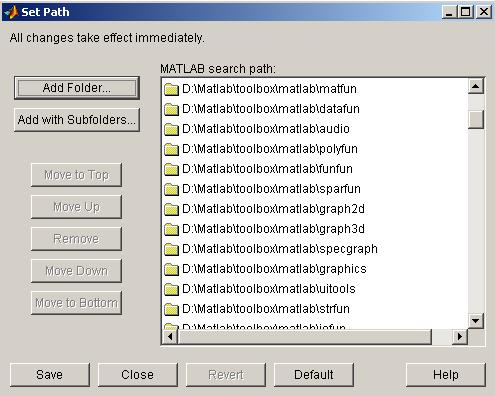Screen dimensions: 495x396
Task: Click folder icon beside the uitools path
Action: 171,289
